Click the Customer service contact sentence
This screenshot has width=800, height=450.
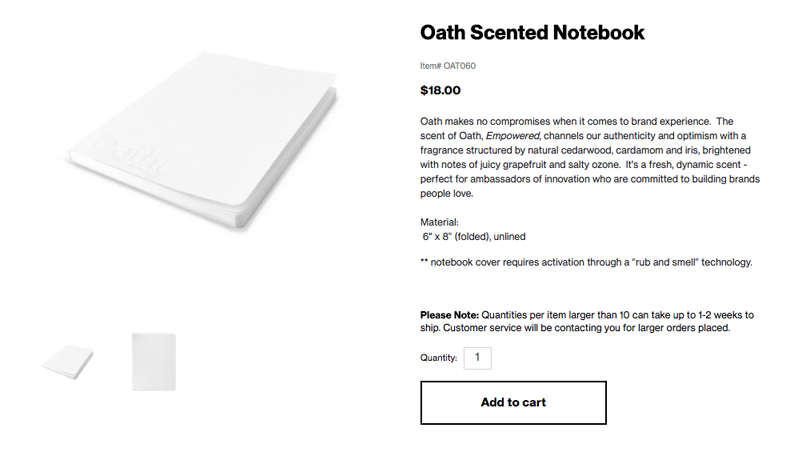click(586, 328)
